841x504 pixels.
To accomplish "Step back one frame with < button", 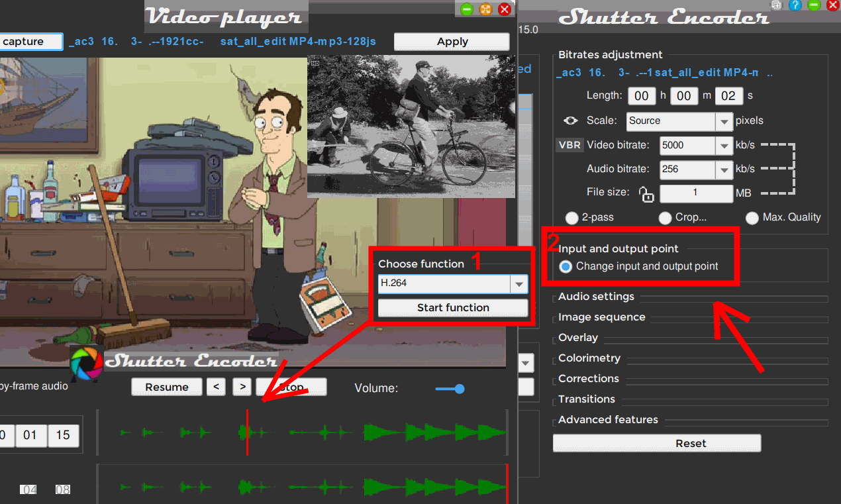I will 216,387.
